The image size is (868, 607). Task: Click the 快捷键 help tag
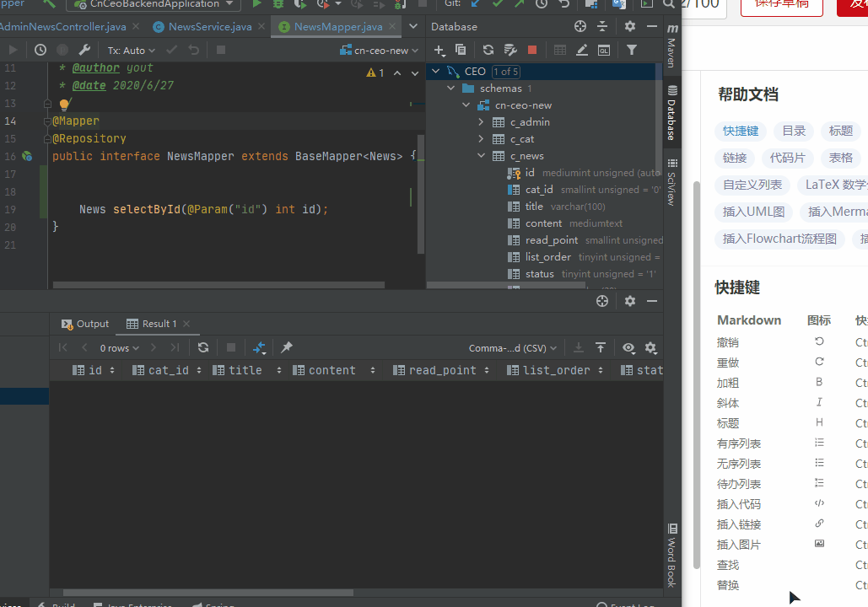click(x=741, y=131)
